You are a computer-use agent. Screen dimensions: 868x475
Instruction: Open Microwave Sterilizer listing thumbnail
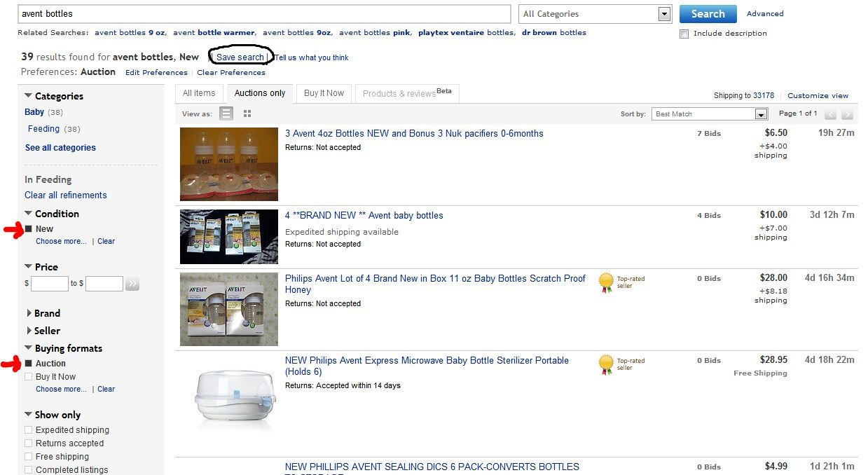[x=229, y=398]
